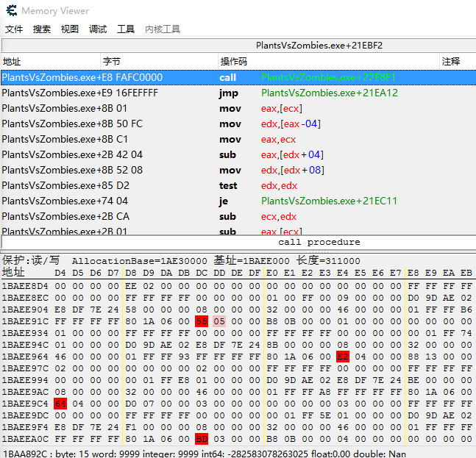Image resolution: width=476 pixels, height=458 pixels.
Task: Select the jmp PlantsVsZombies.exe+21EA12 row
Action: coord(238,93)
